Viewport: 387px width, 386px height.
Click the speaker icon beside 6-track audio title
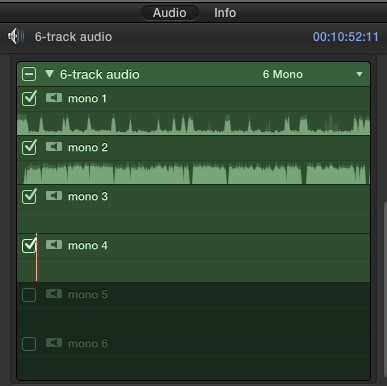[x=16, y=36]
